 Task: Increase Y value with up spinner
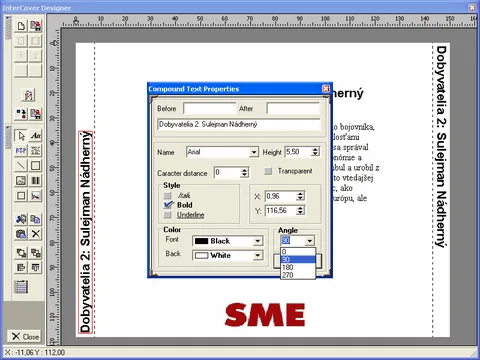[300, 208]
